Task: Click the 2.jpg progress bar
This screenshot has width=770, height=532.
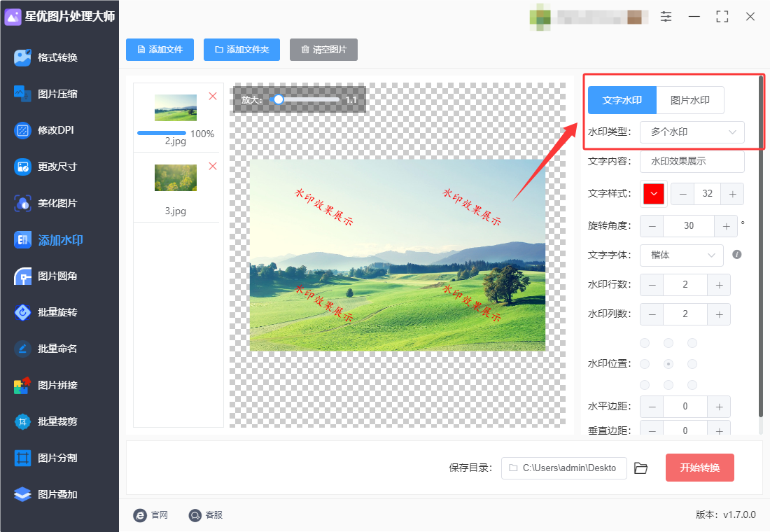Action: pyautogui.click(x=162, y=133)
